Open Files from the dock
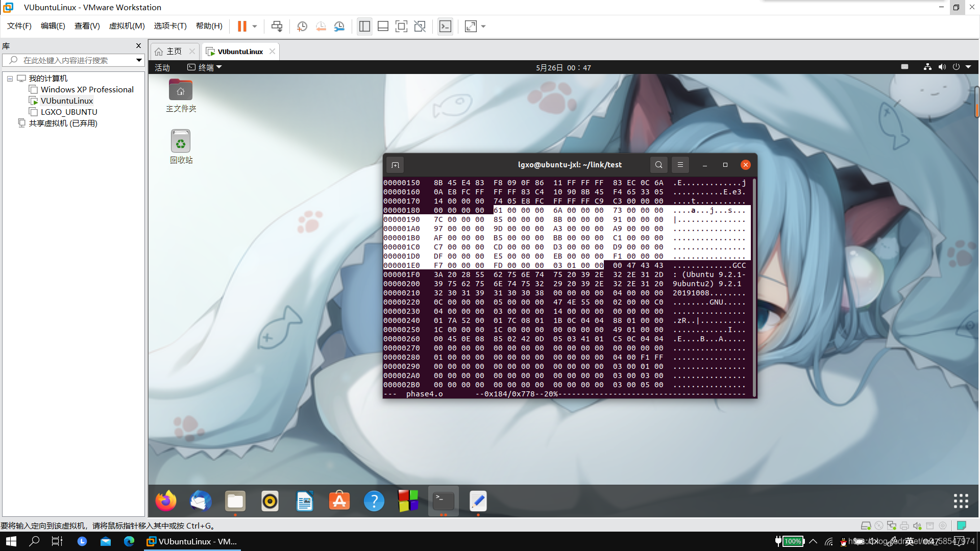 [x=235, y=501]
